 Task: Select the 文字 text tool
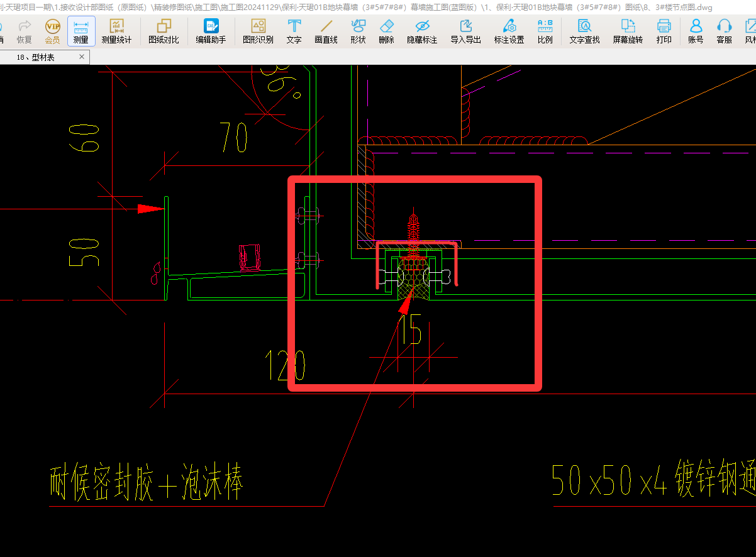(x=294, y=31)
